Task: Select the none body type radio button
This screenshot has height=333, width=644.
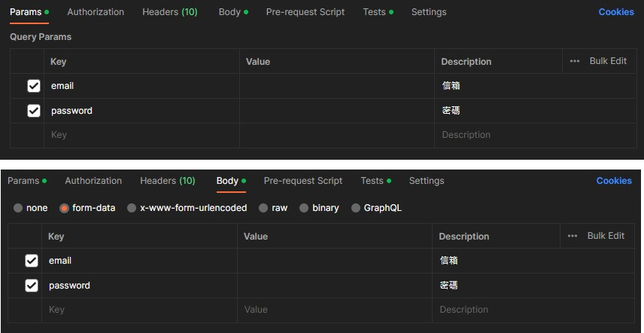Action: pos(18,208)
